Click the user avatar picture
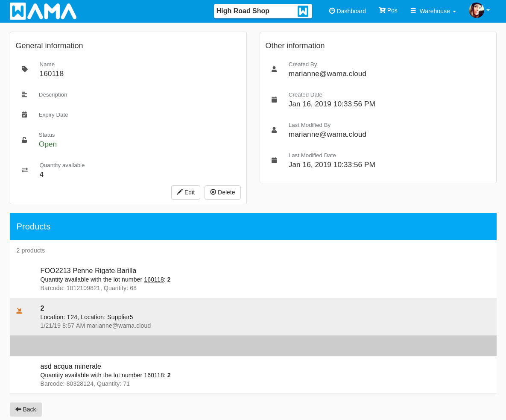506x420 pixels. click(x=476, y=10)
